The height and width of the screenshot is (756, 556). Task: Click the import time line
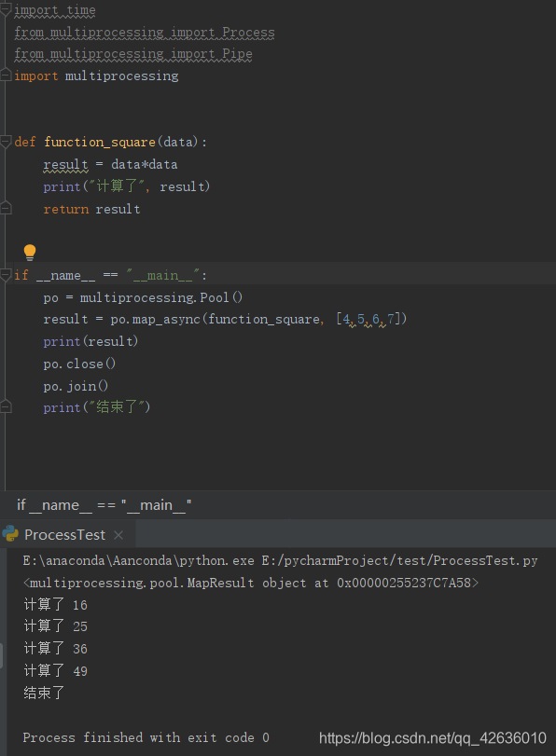coord(55,10)
